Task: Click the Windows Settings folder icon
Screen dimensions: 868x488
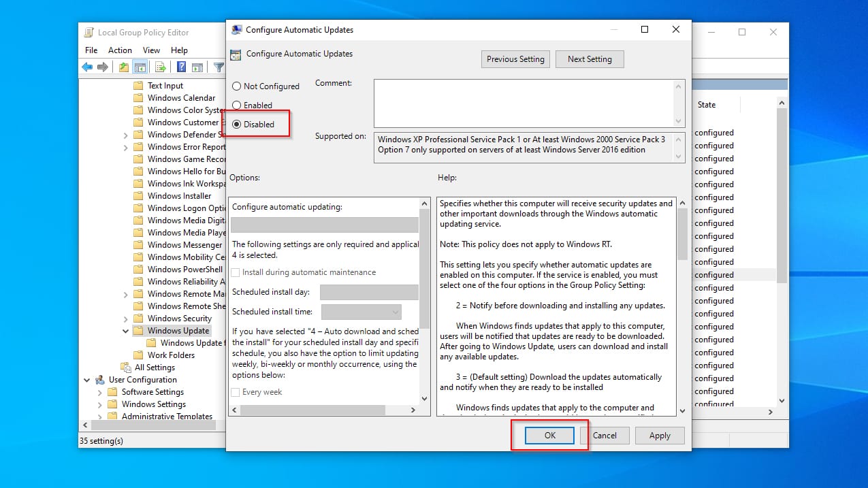Action: coord(113,404)
